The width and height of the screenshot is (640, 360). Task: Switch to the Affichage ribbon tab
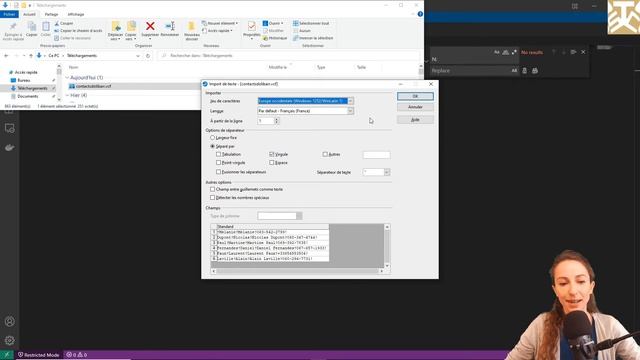76,14
